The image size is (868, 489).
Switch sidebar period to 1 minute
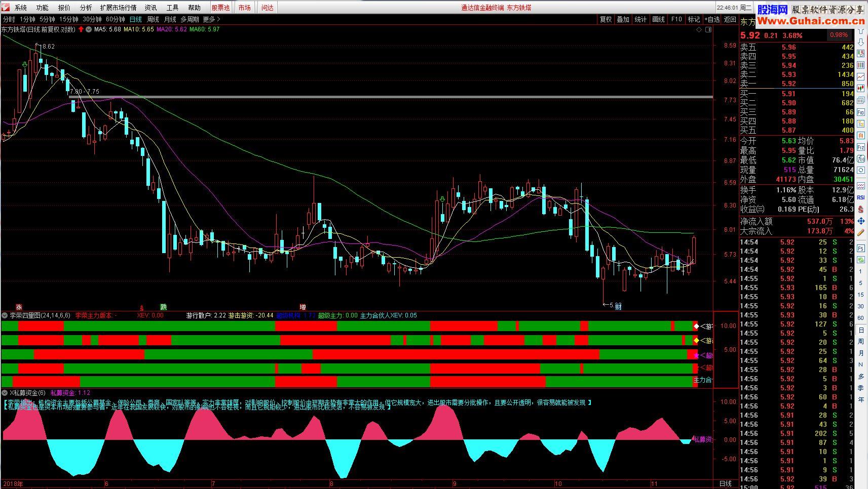pyautogui.click(x=860, y=271)
